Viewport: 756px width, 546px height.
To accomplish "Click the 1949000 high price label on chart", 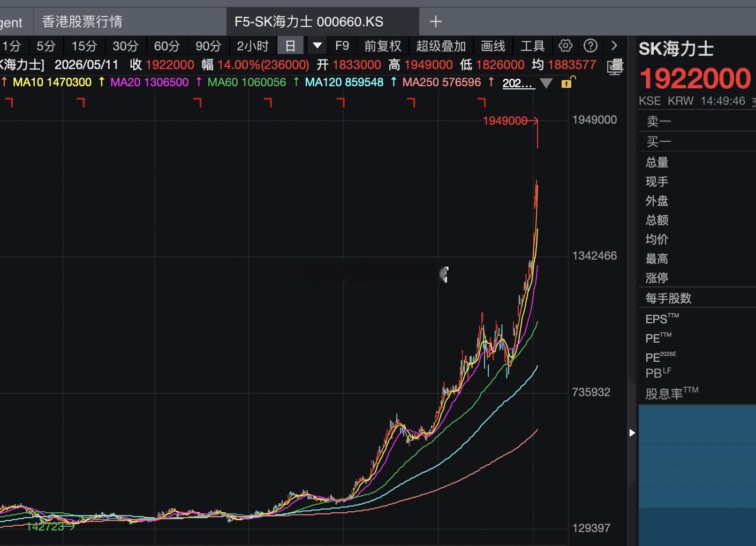I will [x=505, y=120].
